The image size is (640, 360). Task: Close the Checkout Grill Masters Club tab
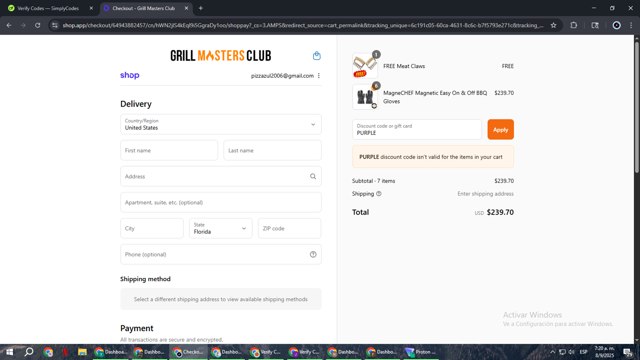pyautogui.click(x=186, y=8)
